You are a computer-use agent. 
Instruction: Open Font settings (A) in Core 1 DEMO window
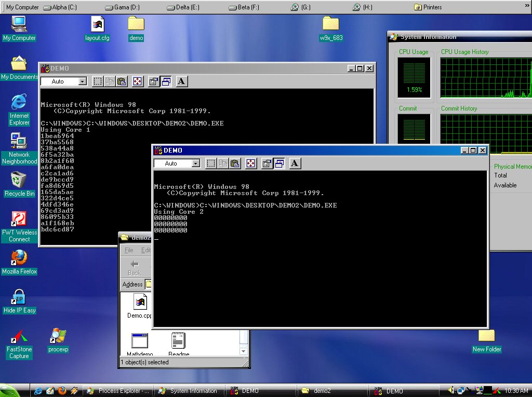coord(181,81)
